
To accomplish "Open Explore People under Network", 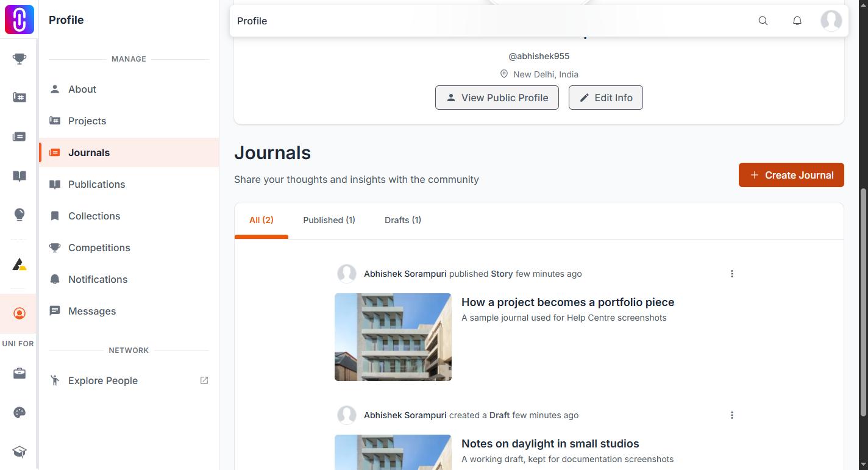I will coord(129,380).
